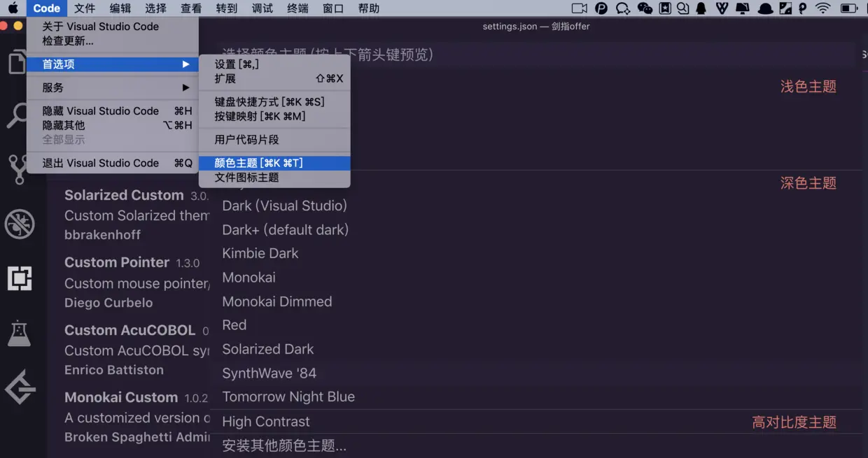Pick the SynthWave '84 theme
This screenshot has height=458, width=868.
[x=535, y=373]
